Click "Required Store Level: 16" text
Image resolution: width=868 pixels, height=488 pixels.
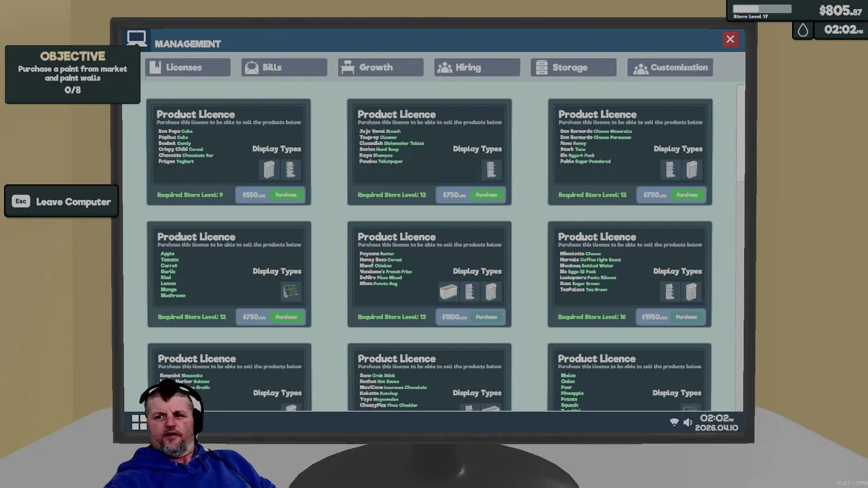tap(591, 317)
